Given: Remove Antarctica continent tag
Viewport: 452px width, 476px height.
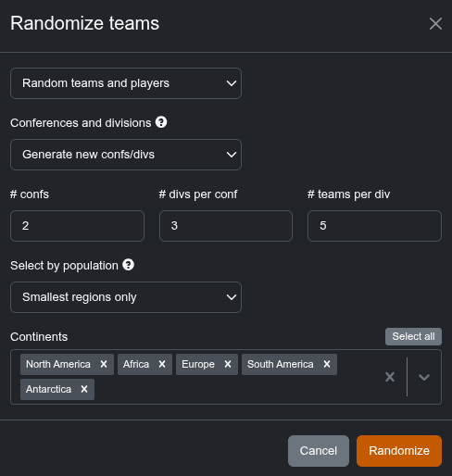Looking at the screenshot, I should pyautogui.click(x=84, y=389).
